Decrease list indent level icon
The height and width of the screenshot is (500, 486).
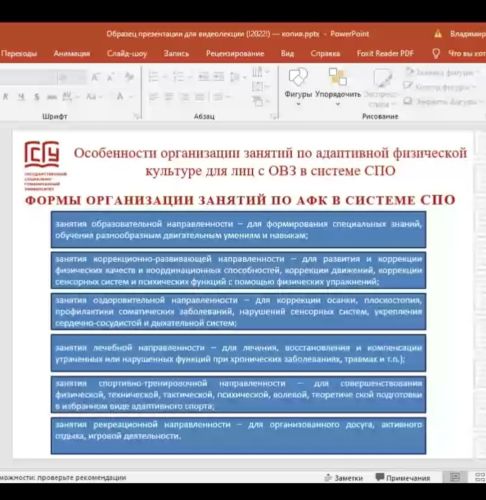click(x=203, y=77)
